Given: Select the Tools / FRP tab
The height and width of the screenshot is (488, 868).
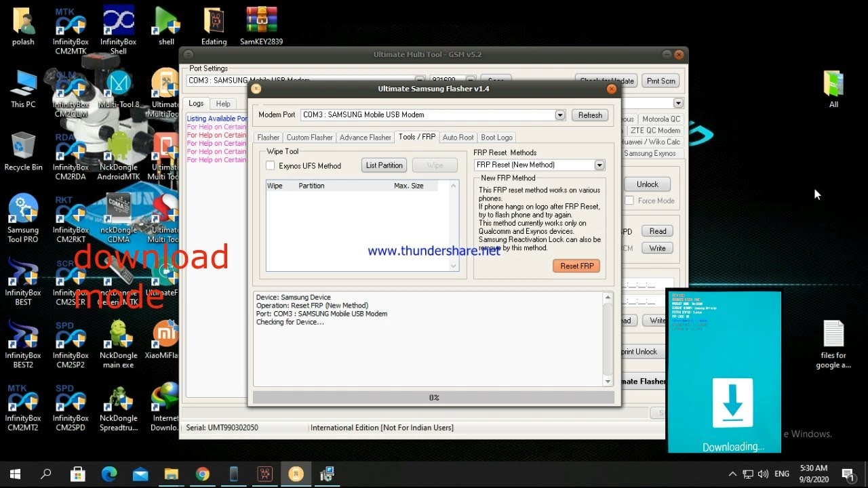Looking at the screenshot, I should click(x=417, y=137).
